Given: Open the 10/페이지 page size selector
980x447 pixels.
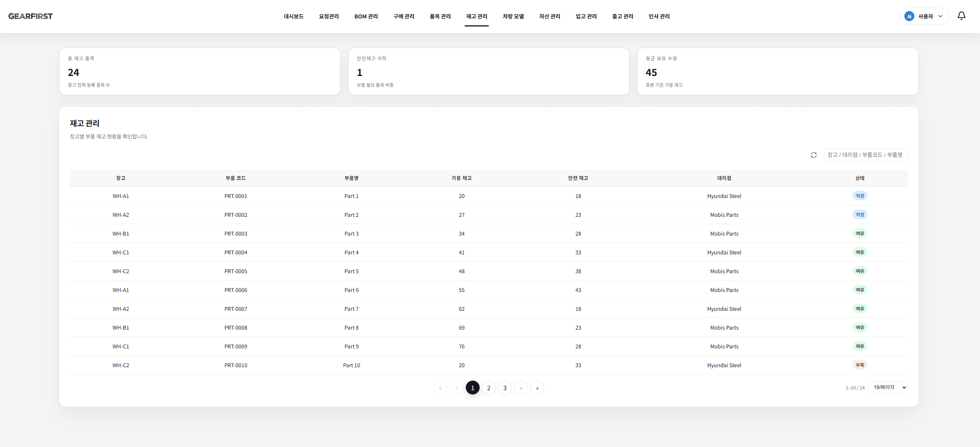Looking at the screenshot, I should click(x=887, y=388).
